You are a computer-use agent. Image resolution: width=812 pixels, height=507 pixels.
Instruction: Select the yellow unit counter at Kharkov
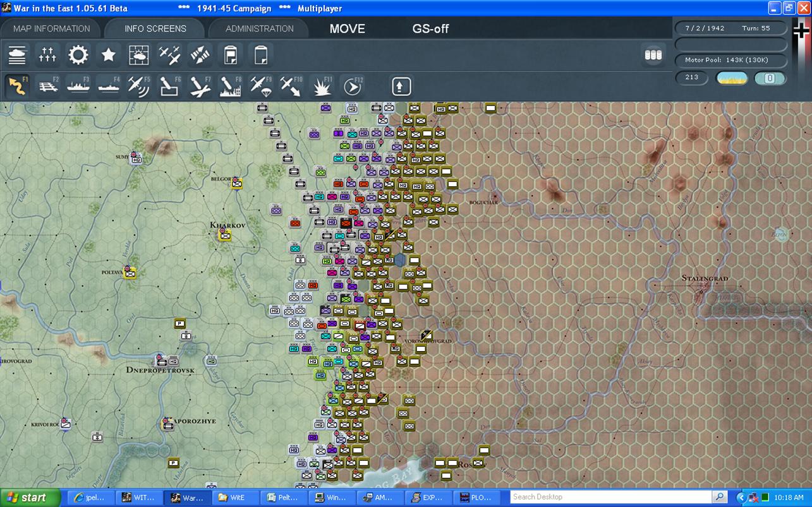[x=225, y=235]
